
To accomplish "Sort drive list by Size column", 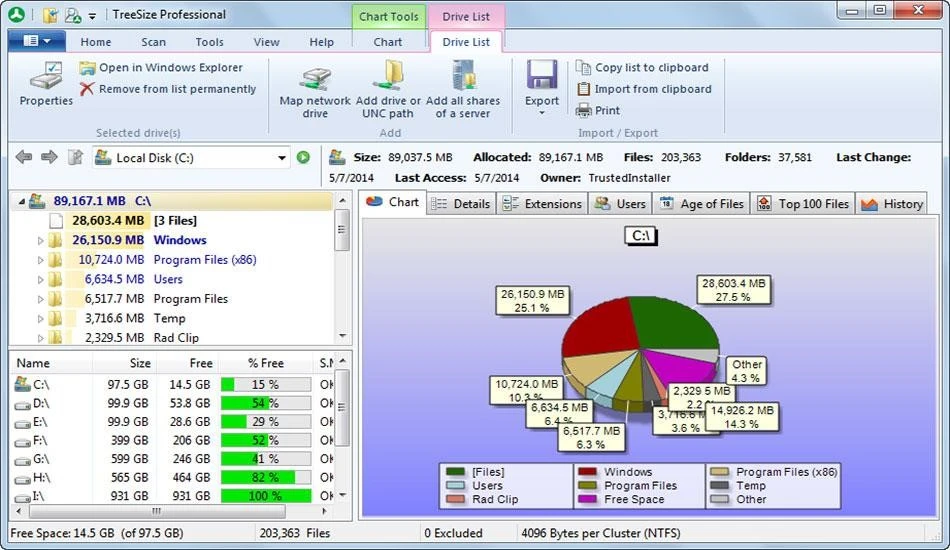I will coord(124,363).
